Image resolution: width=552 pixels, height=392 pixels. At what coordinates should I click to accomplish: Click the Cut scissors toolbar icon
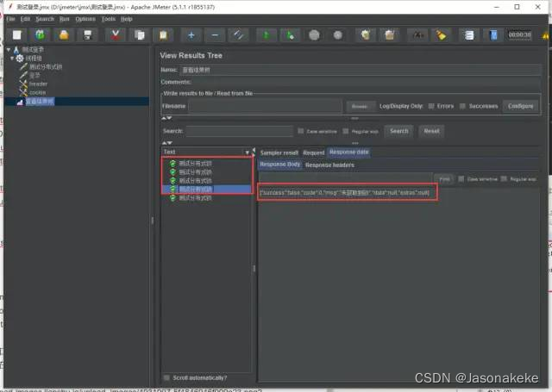(115, 34)
